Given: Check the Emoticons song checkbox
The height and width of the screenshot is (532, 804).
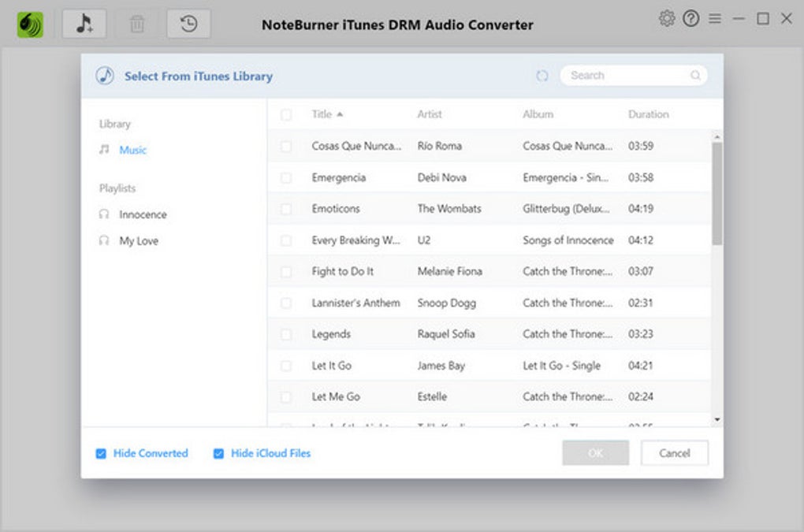Looking at the screenshot, I should point(286,209).
